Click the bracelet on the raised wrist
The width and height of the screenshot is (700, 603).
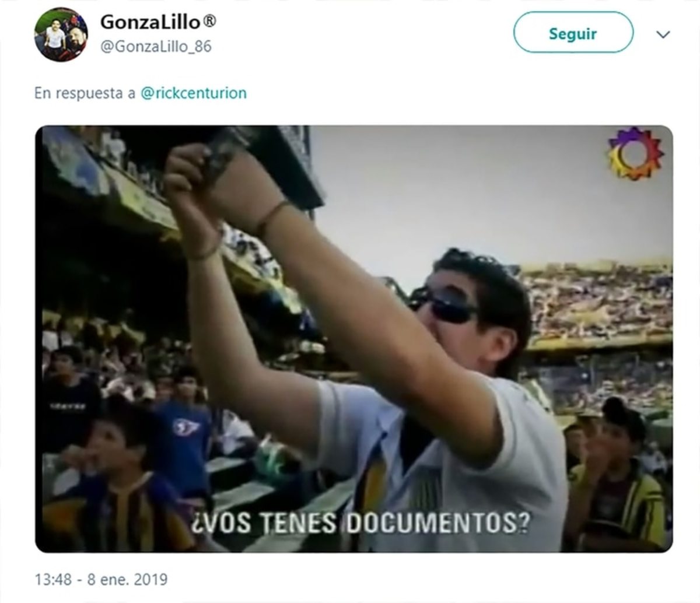[x=271, y=218]
